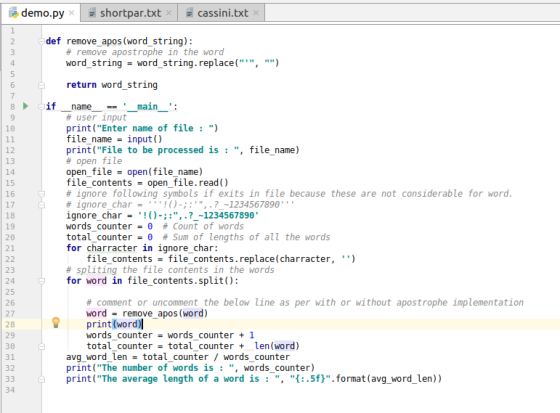The height and width of the screenshot is (413, 560).
Task: Click the ignore_char string value on line 18
Action: click(198, 215)
